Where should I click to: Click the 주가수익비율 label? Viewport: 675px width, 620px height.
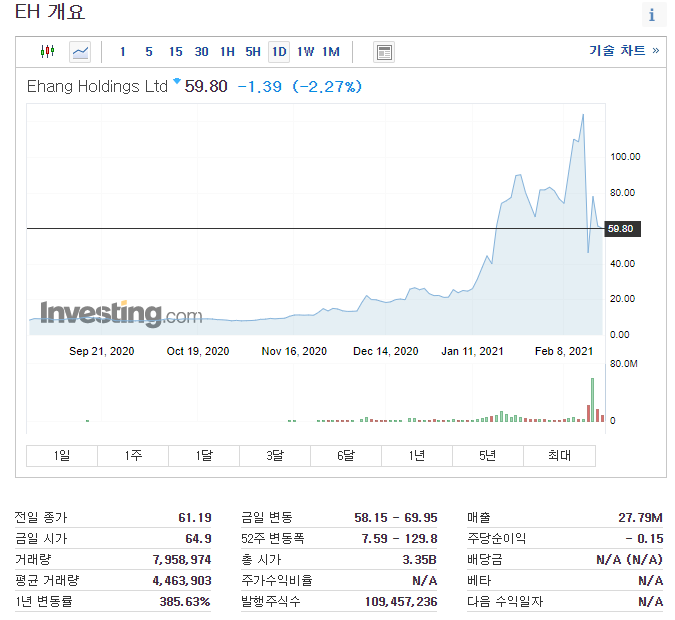click(276, 581)
